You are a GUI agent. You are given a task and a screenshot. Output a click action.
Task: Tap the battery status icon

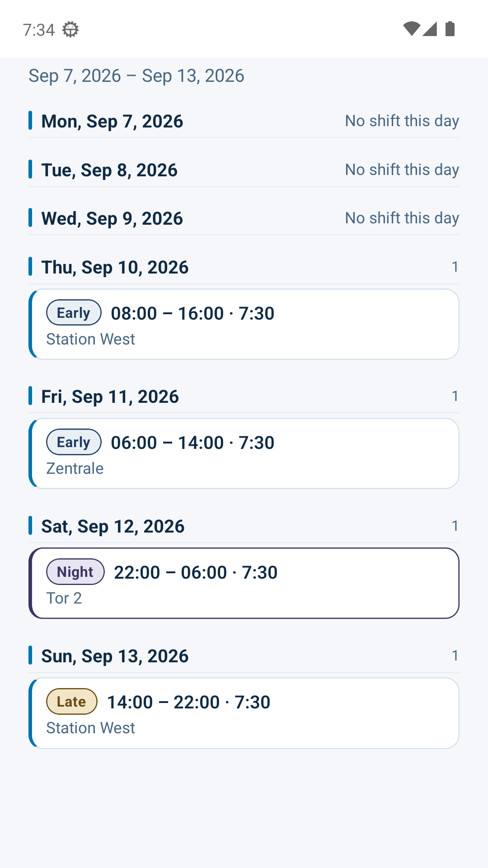pyautogui.click(x=450, y=29)
